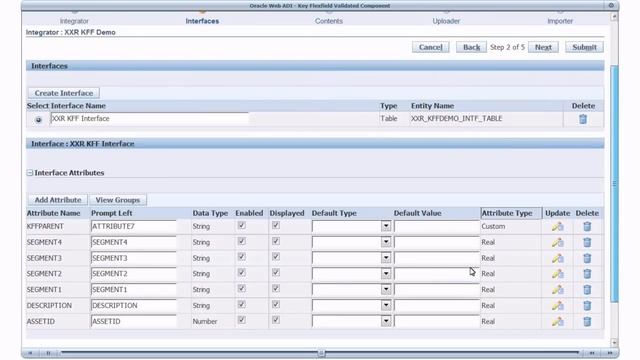Go to the Contents step
The height and width of the screenshot is (360, 640).
pos(329,21)
